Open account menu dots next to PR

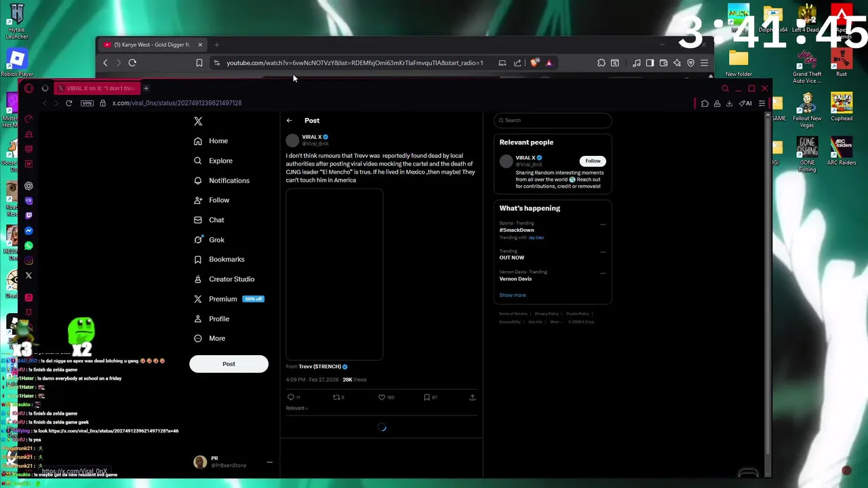[269, 462]
